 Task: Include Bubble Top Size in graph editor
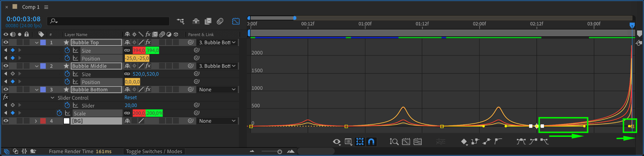pyautogui.click(x=75, y=50)
